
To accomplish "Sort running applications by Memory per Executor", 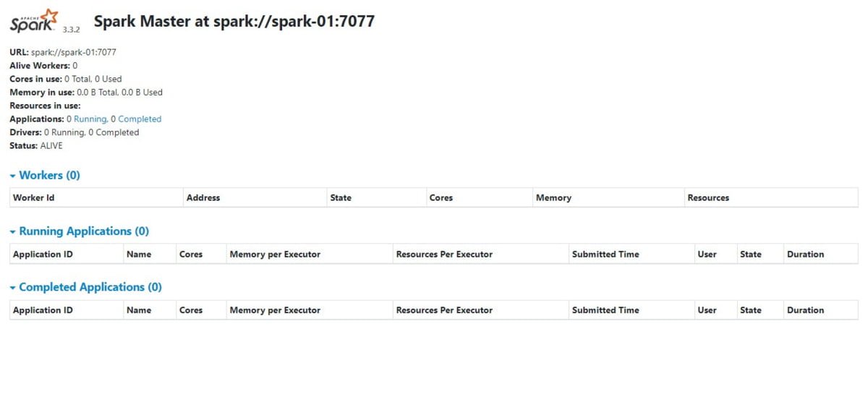I will click(275, 254).
